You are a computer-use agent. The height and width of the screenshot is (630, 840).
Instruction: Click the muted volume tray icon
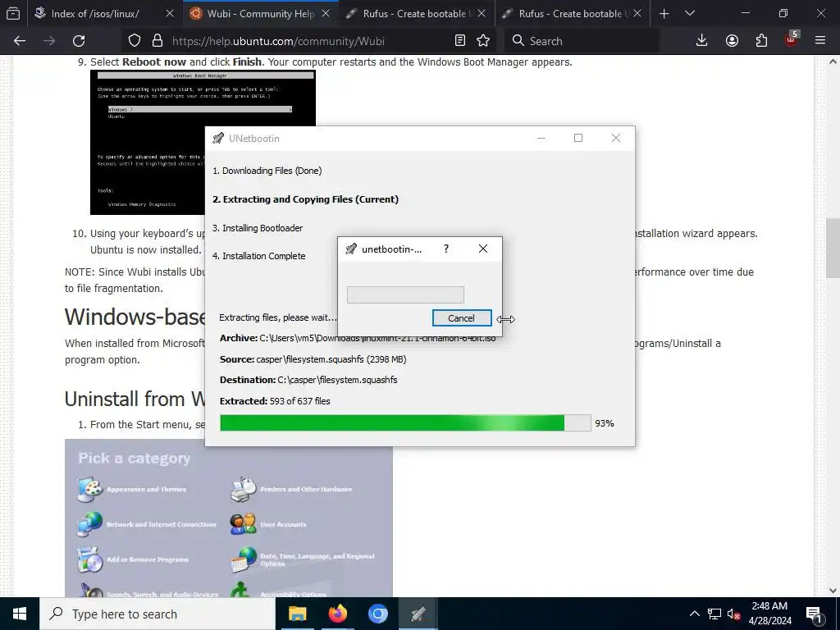pos(733,614)
